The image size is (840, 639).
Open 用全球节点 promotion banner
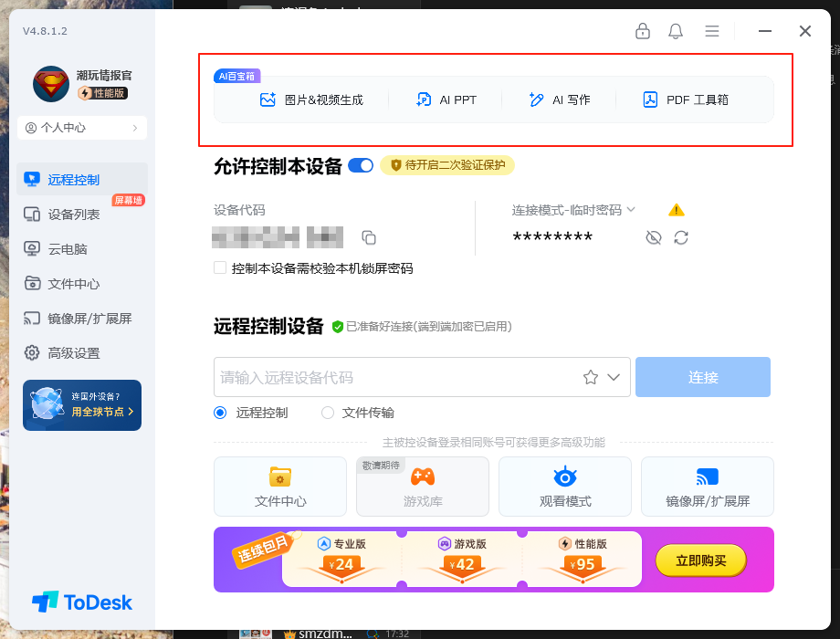82,405
